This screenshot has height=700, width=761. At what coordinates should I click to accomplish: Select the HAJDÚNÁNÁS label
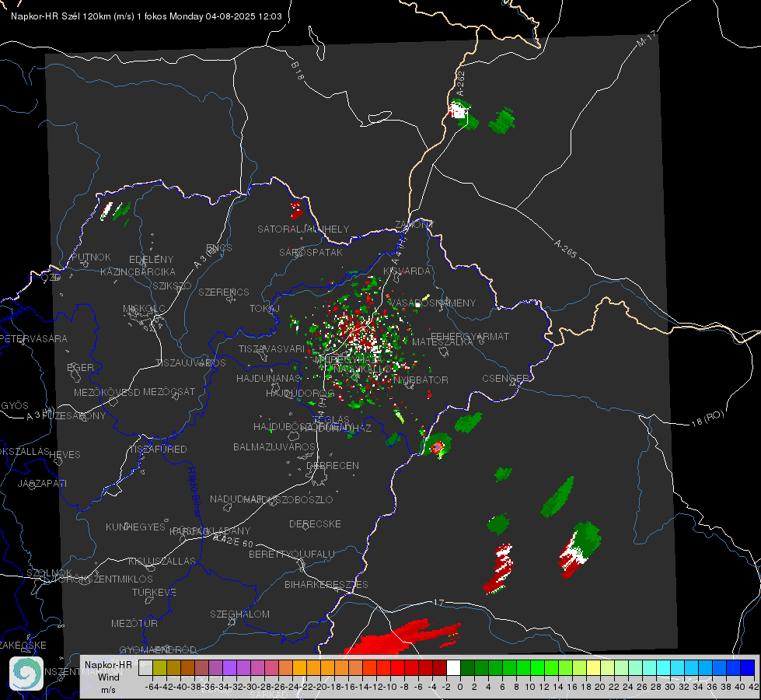[269, 378]
